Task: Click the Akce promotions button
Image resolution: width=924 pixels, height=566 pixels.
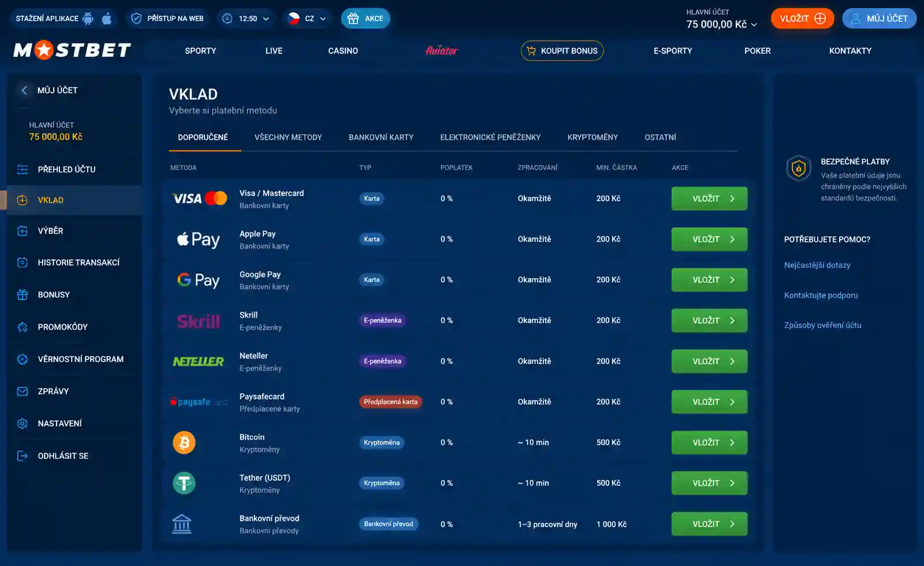Action: coord(366,18)
